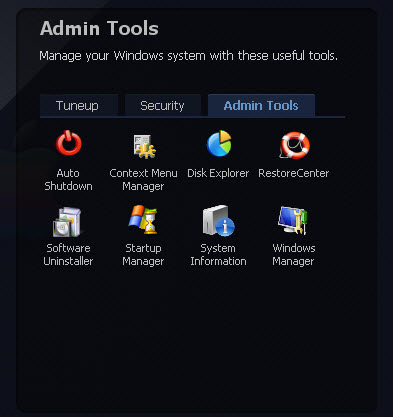Viewport: 393px width, 417px height.
Task: Launch the Context Menu Manager gear icon
Action: [x=144, y=146]
